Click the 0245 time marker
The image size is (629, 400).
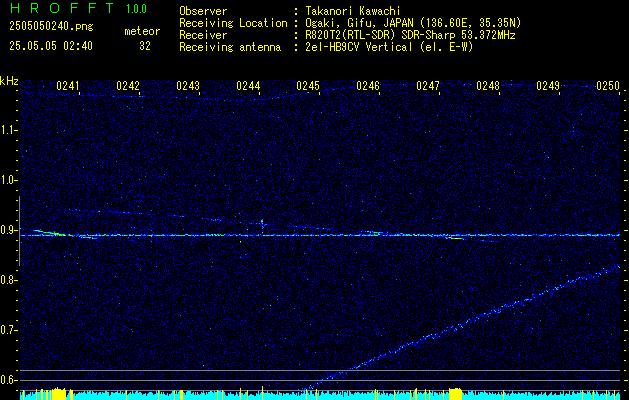(x=308, y=86)
